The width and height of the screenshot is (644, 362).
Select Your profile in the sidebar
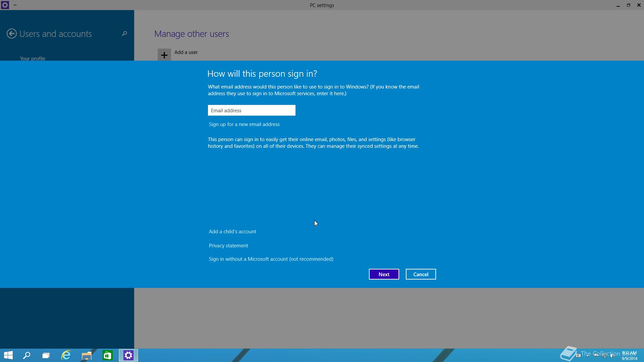[33, 58]
